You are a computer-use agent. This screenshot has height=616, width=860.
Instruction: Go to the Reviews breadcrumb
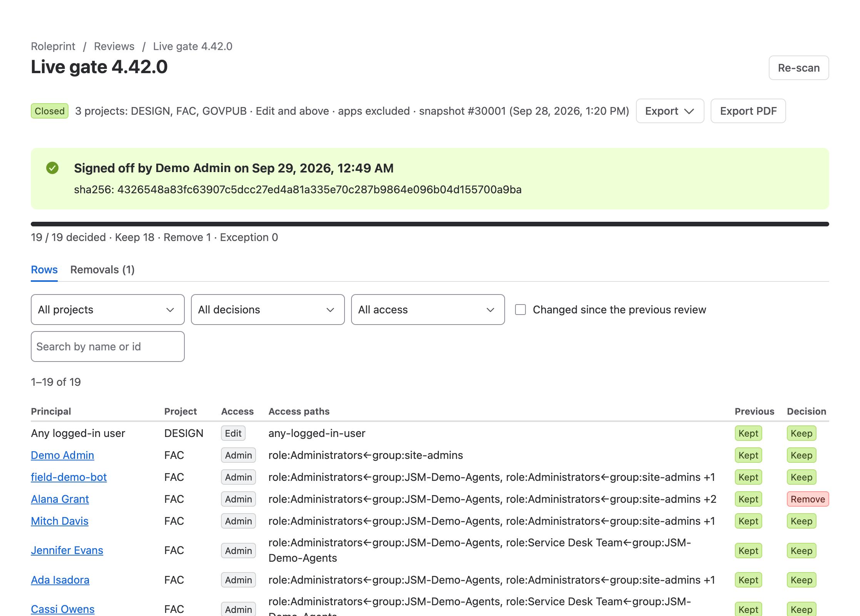tap(114, 46)
